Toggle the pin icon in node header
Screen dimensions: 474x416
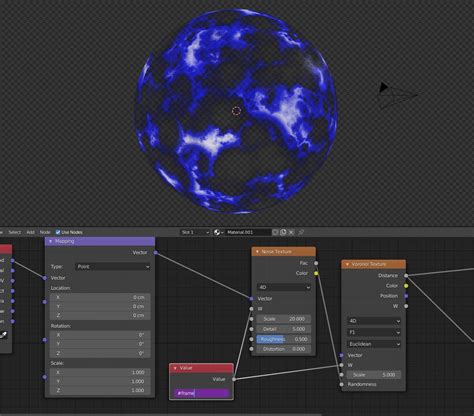tap(301, 232)
